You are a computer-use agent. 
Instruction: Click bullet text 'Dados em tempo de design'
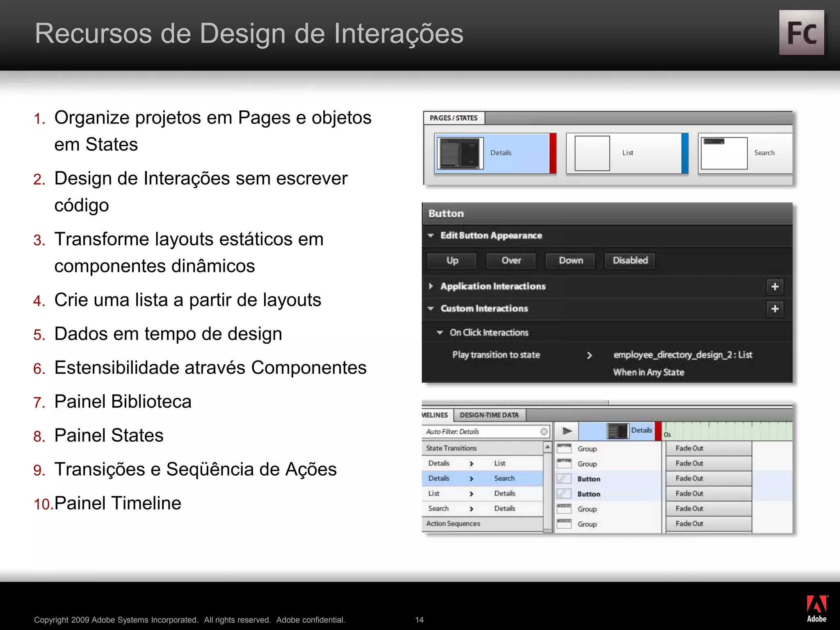click(x=168, y=333)
